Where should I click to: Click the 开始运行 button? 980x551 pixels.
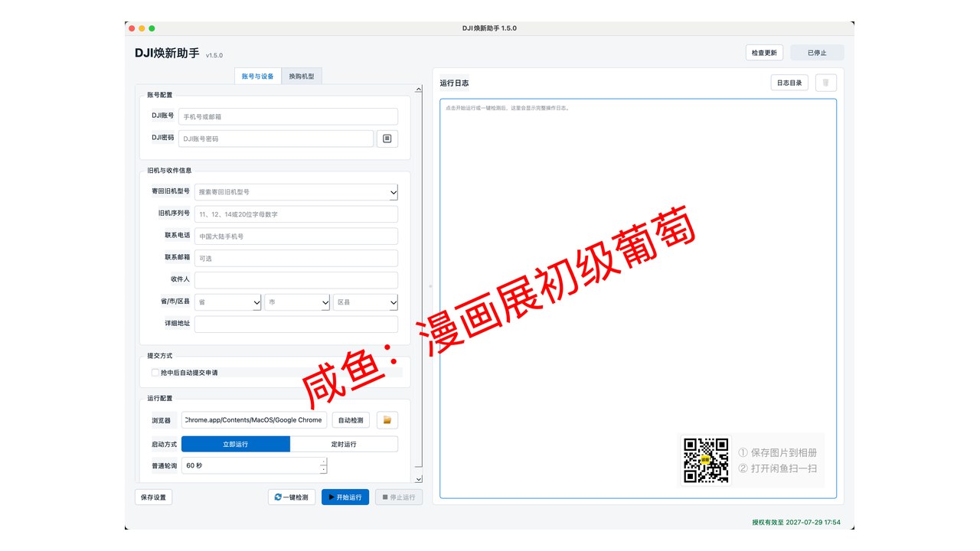345,497
